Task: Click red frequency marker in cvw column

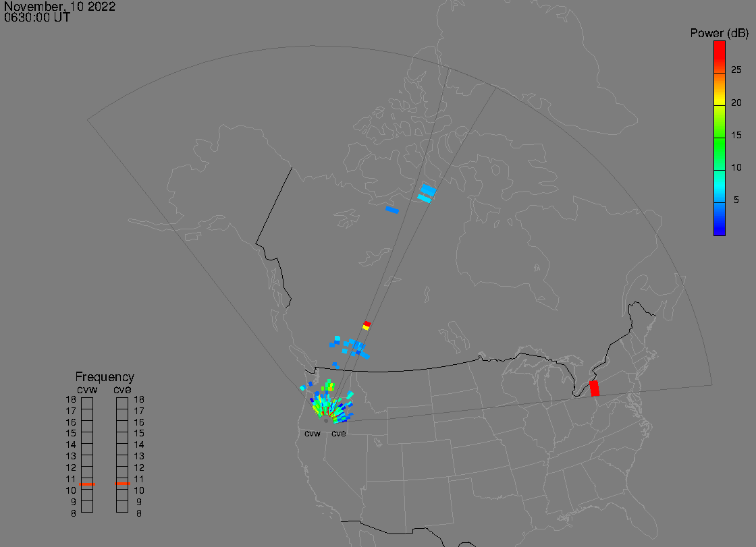Action: coord(87,484)
